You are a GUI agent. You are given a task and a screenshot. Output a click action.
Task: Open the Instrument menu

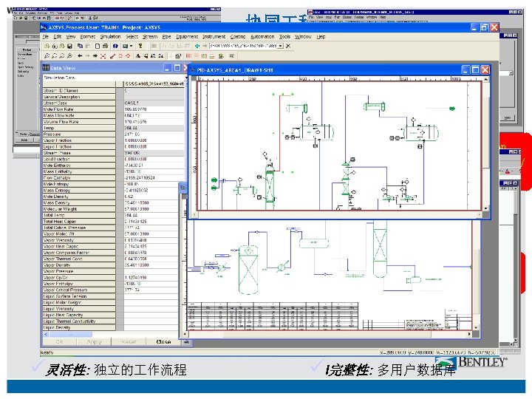click(214, 37)
